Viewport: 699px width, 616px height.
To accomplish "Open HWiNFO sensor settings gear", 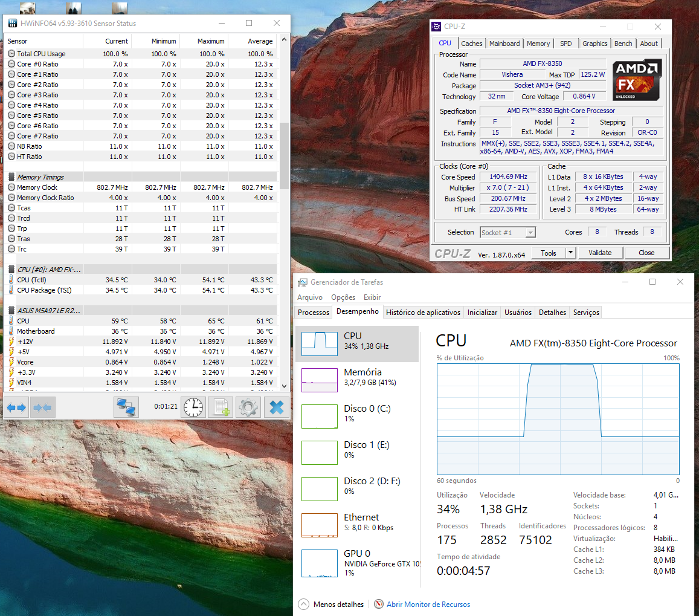I will [x=248, y=407].
